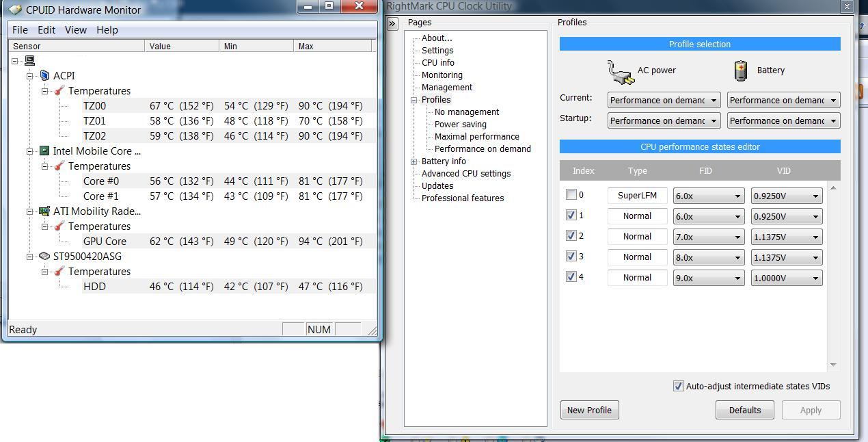
Task: Open the Edit menu in Hardware Monitor
Action: [x=46, y=30]
